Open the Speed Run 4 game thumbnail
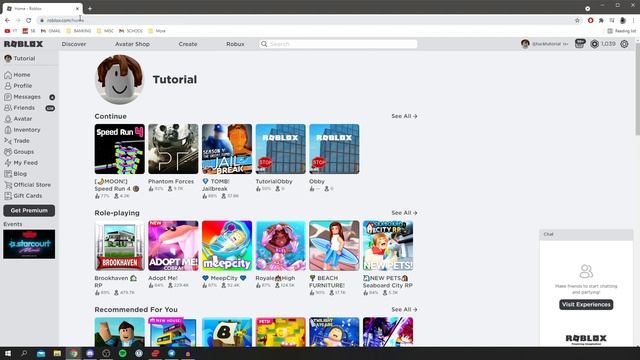The image size is (640, 360). 120,149
